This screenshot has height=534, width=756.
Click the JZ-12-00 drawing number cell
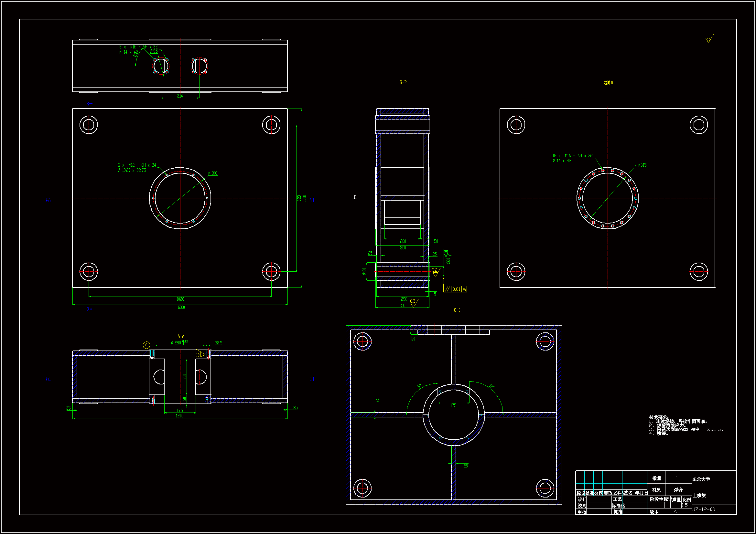(704, 509)
